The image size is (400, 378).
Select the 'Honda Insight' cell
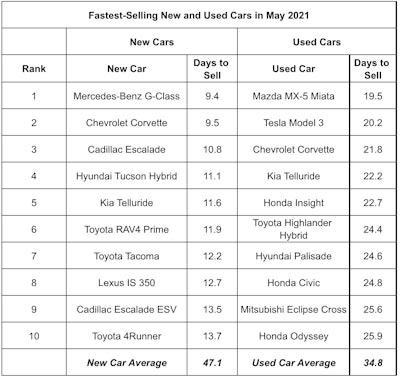[293, 203]
